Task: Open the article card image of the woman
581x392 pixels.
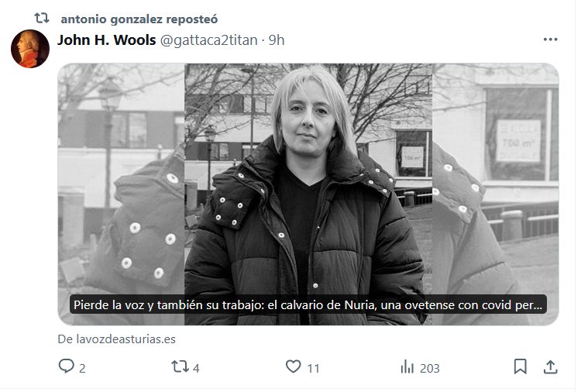Action: [308, 194]
